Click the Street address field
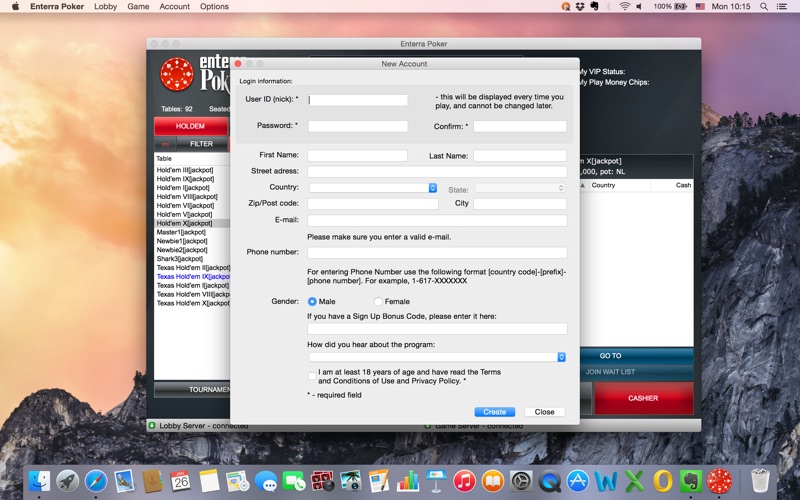Screen dimensions: 800x500 [x=437, y=171]
